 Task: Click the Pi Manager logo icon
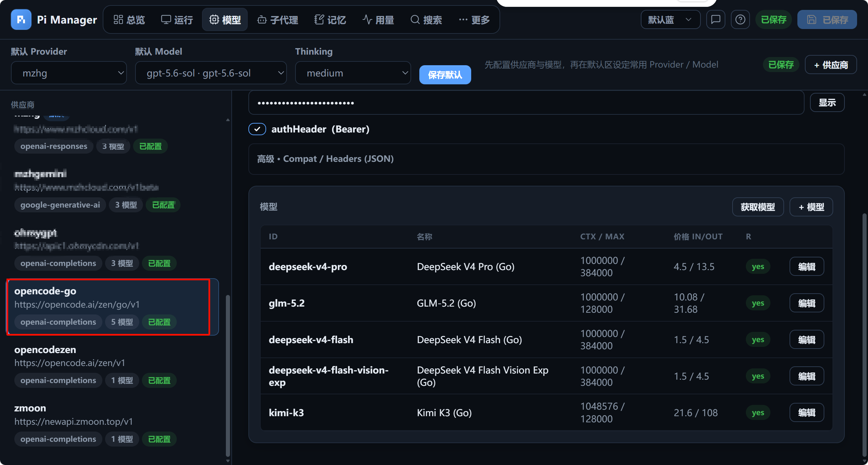pos(21,20)
